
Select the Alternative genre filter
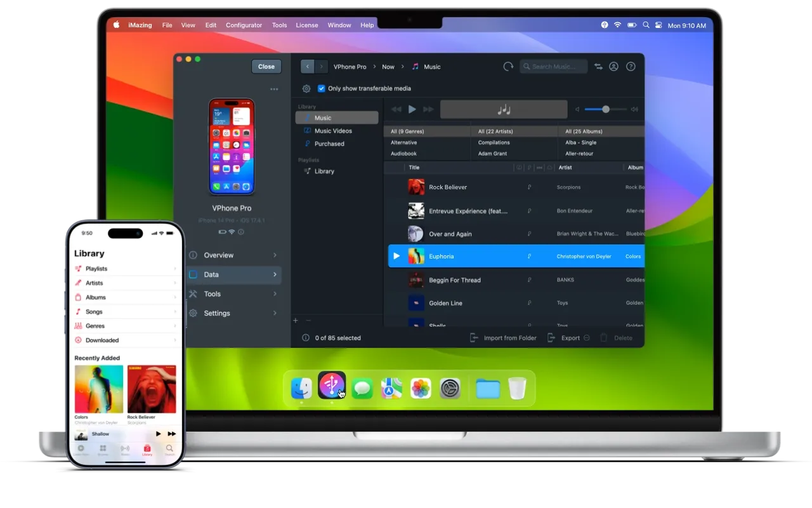(404, 142)
